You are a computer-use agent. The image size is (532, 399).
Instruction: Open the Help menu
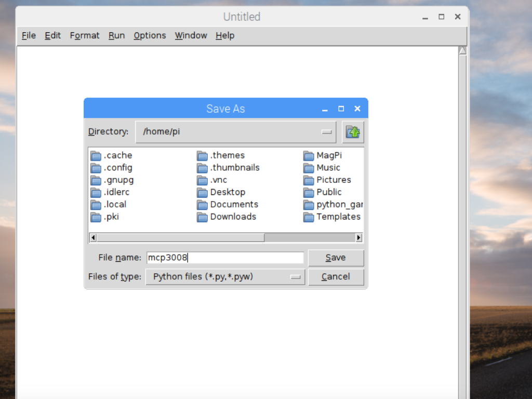[225, 36]
